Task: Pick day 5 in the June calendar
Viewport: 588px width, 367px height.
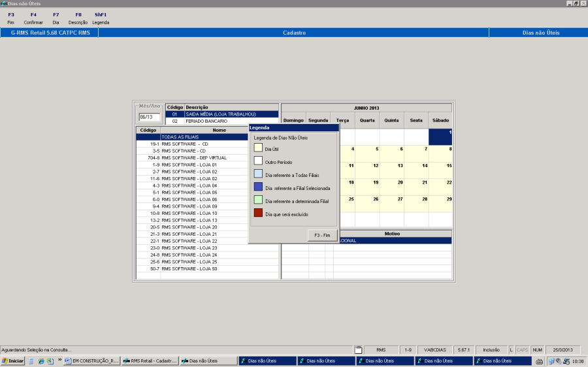Action: pyautogui.click(x=367, y=153)
